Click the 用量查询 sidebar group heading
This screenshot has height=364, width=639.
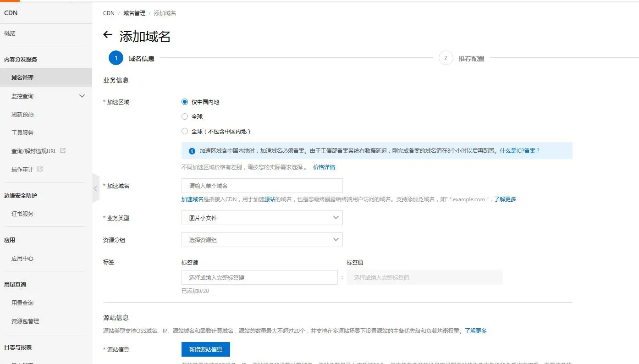coord(15,284)
